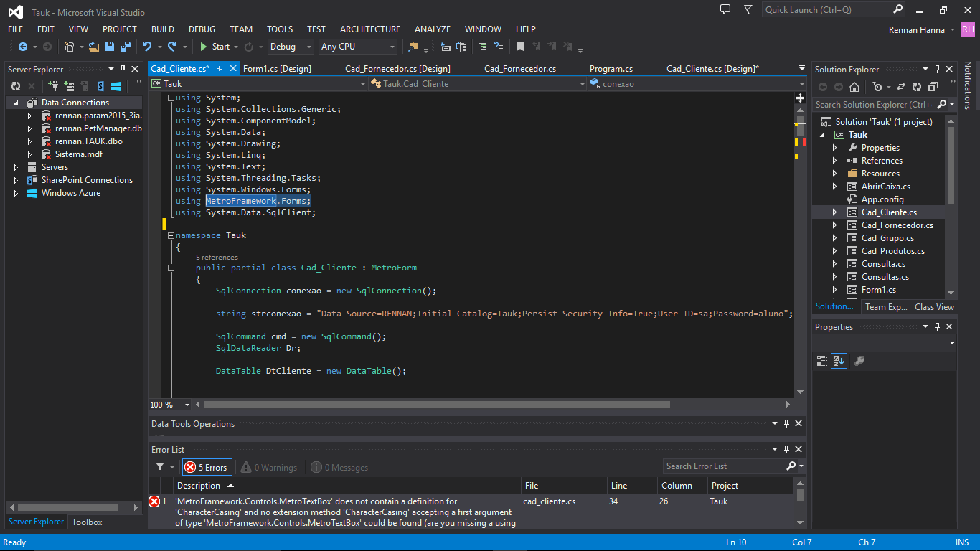Open the Notifications side tab

click(968, 85)
